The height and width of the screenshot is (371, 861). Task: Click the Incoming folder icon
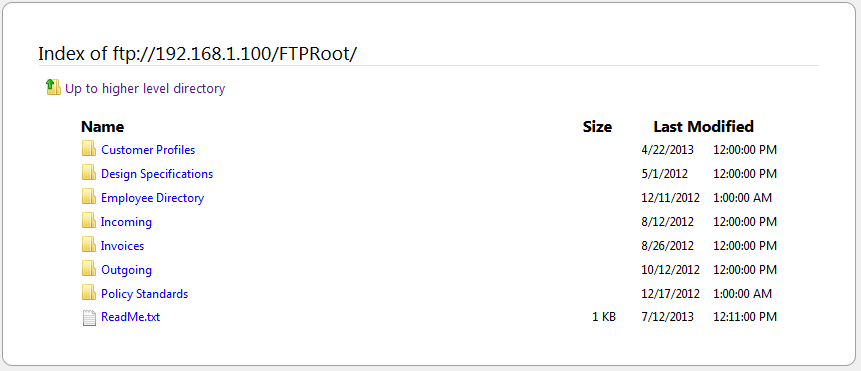[x=89, y=221]
